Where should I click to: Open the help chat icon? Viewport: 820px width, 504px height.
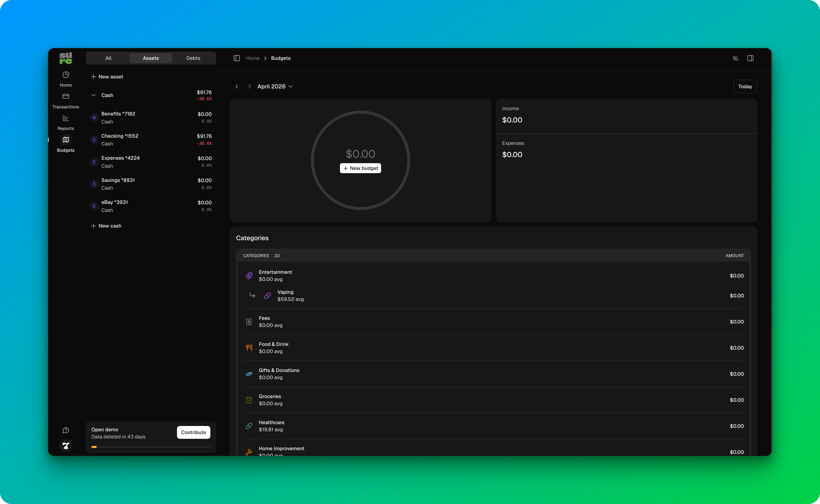pyautogui.click(x=66, y=430)
